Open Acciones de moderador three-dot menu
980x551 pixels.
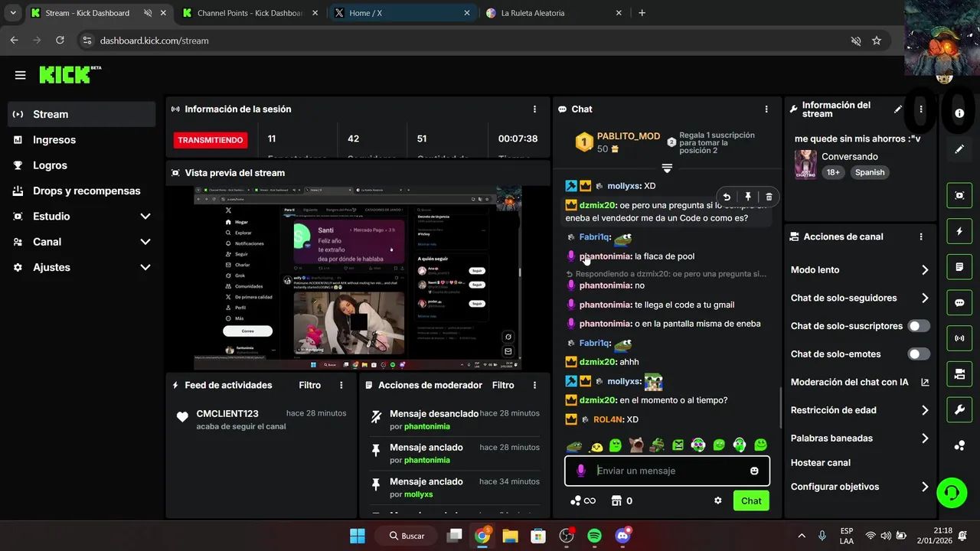(x=534, y=385)
